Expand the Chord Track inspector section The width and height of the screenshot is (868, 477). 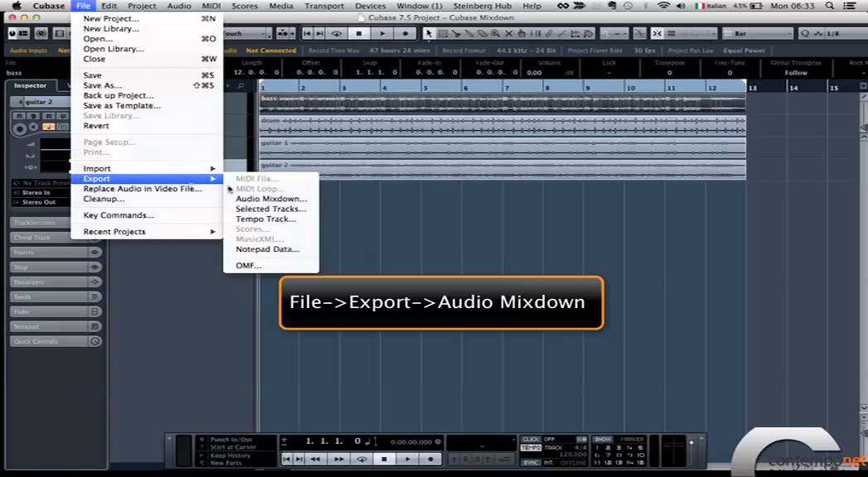40,238
